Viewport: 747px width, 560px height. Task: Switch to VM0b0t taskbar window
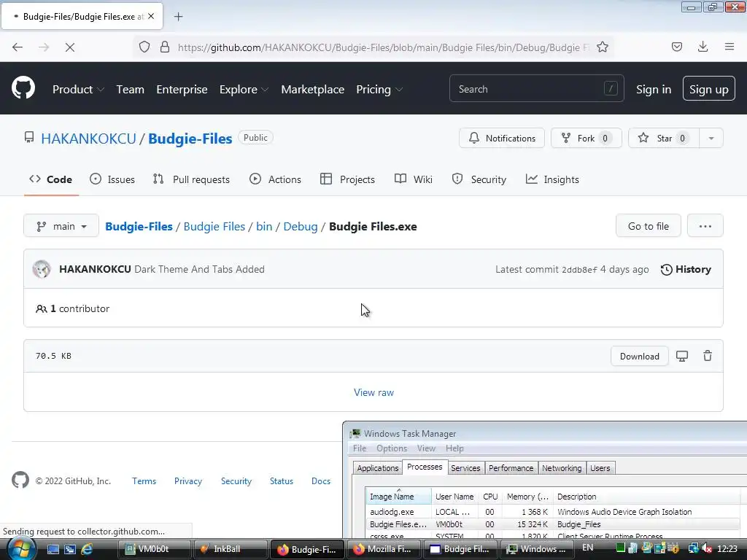point(154,549)
